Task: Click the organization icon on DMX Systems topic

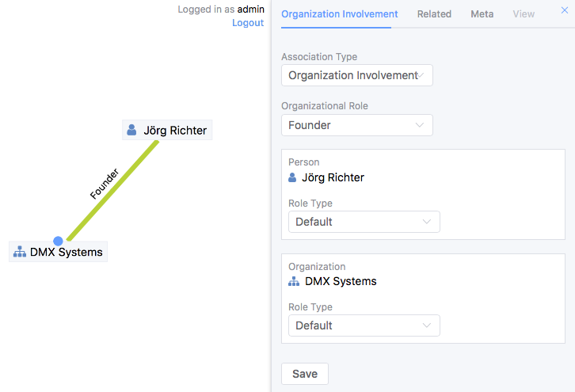Action: 20,253
